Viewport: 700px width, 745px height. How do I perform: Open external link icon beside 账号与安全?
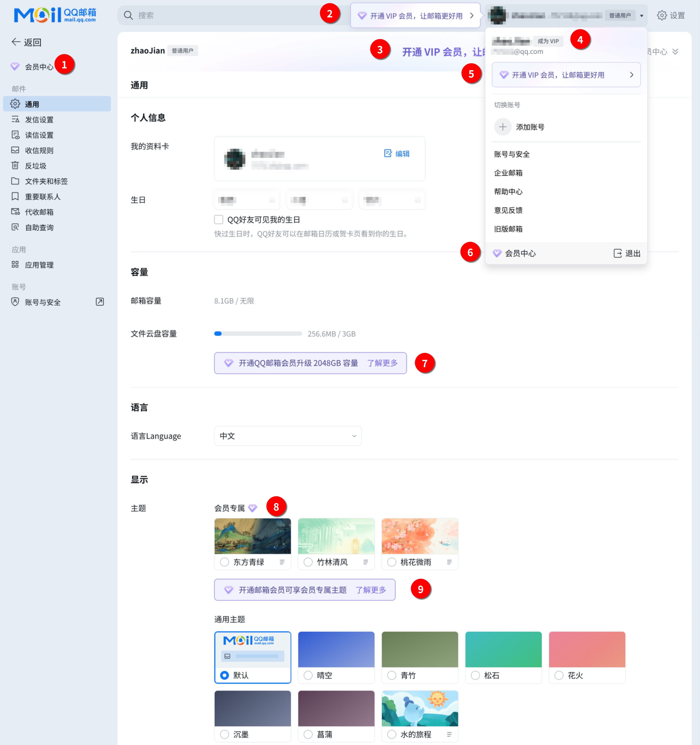pos(100,302)
